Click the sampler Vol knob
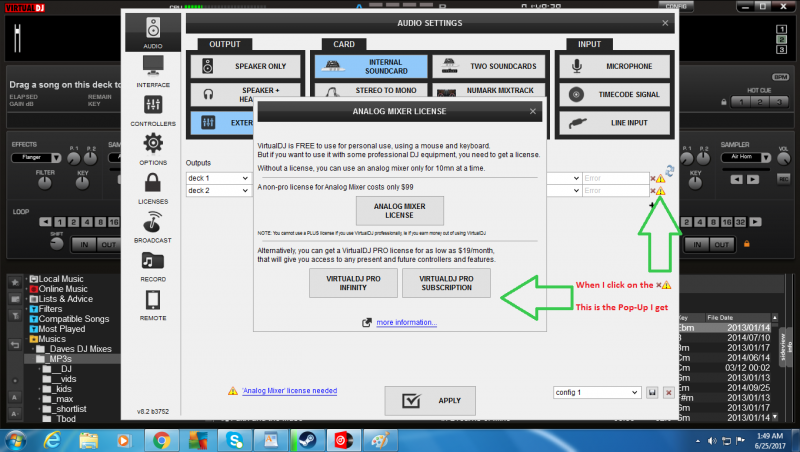Viewport: 800px width, 452px height. click(783, 159)
